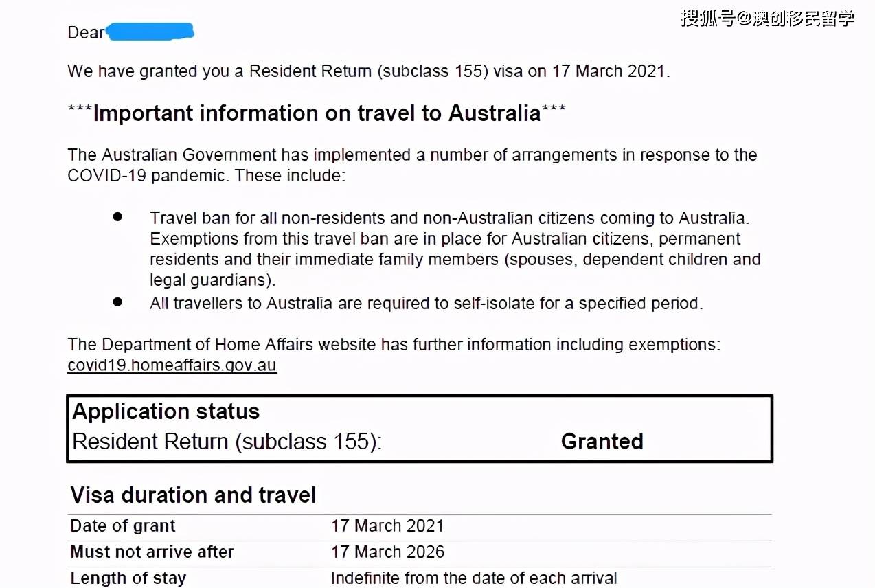Viewport: 875px width, 588px height.
Task: Select the 'Date of grant' row label
Action: [x=123, y=526]
